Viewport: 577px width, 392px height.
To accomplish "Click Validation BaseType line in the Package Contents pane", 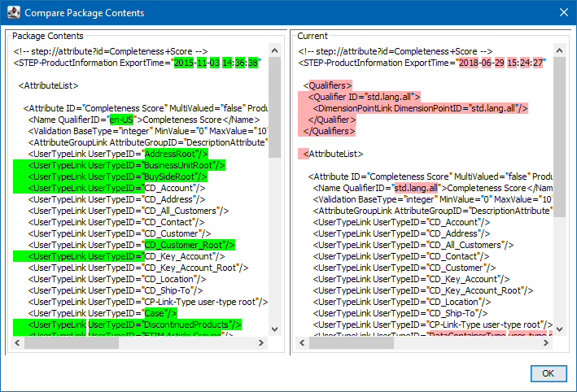I will coord(147,131).
